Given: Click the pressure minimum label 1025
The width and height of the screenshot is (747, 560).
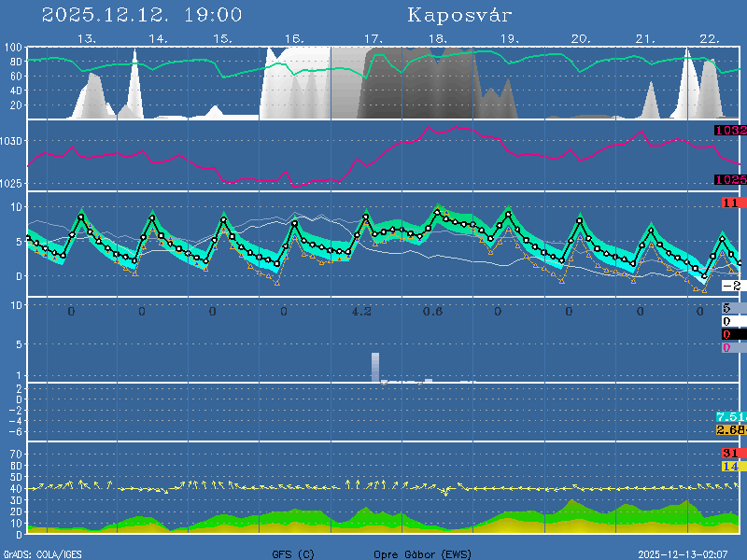Looking at the screenshot, I should click(x=730, y=179).
